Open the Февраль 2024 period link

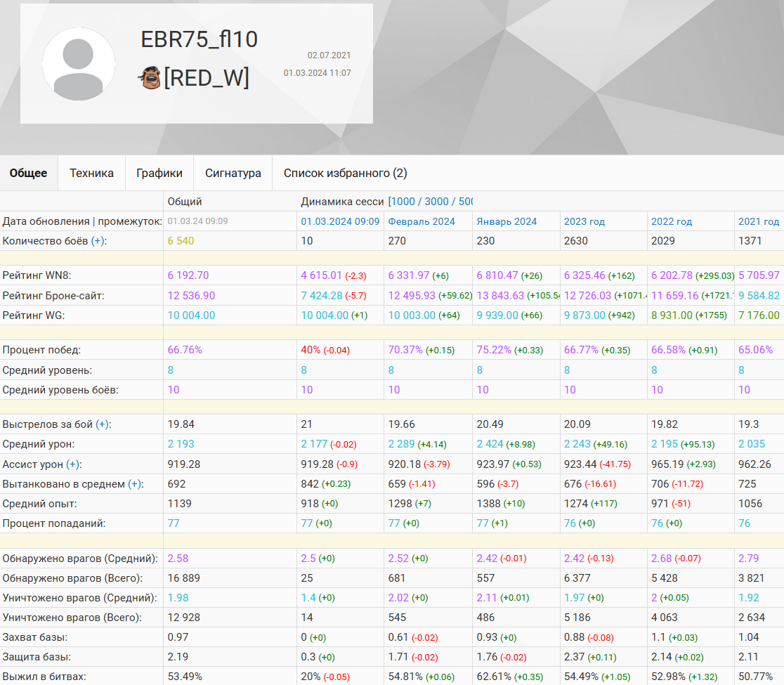point(422,221)
